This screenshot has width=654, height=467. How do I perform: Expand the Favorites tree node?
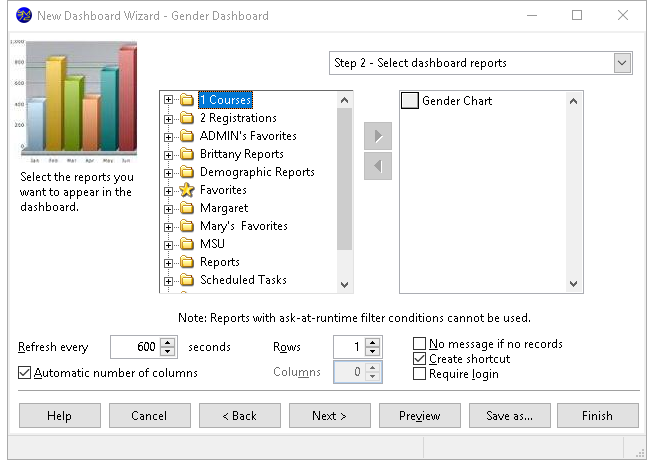[x=168, y=191]
